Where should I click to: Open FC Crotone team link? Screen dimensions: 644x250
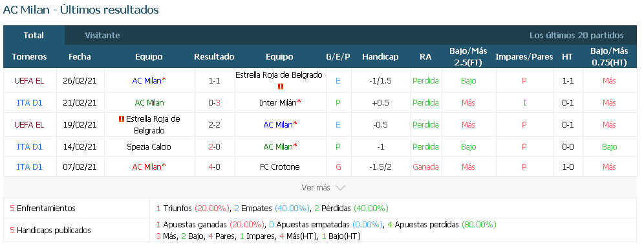click(x=280, y=167)
